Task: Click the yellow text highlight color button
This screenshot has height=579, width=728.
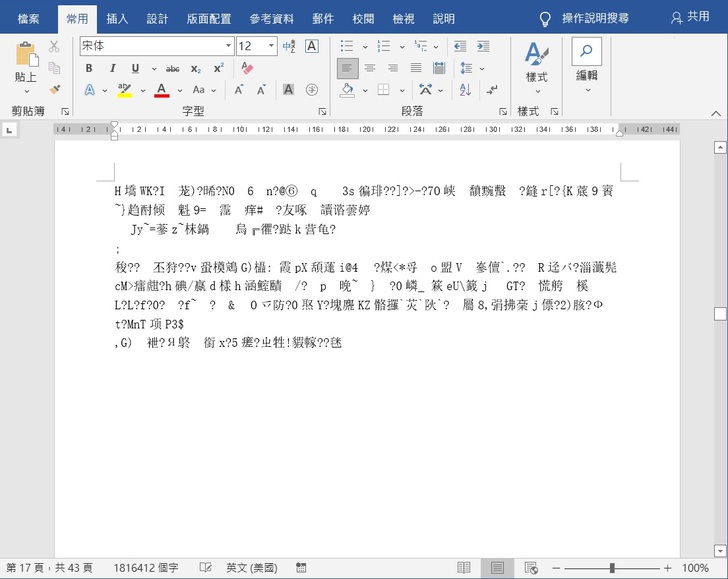Action: [x=124, y=90]
